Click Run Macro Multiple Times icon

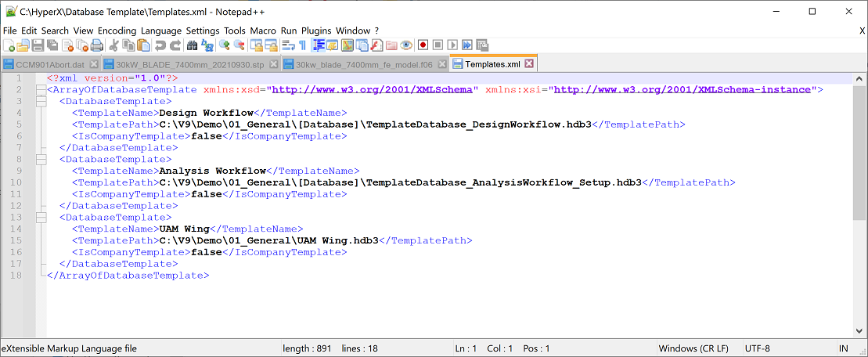467,45
